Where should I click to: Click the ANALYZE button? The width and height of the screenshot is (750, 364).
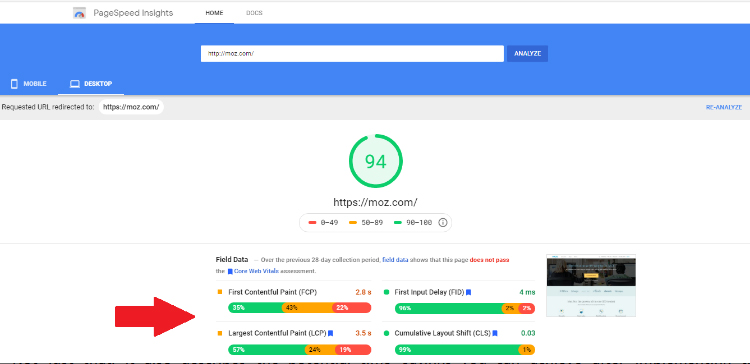(x=527, y=54)
